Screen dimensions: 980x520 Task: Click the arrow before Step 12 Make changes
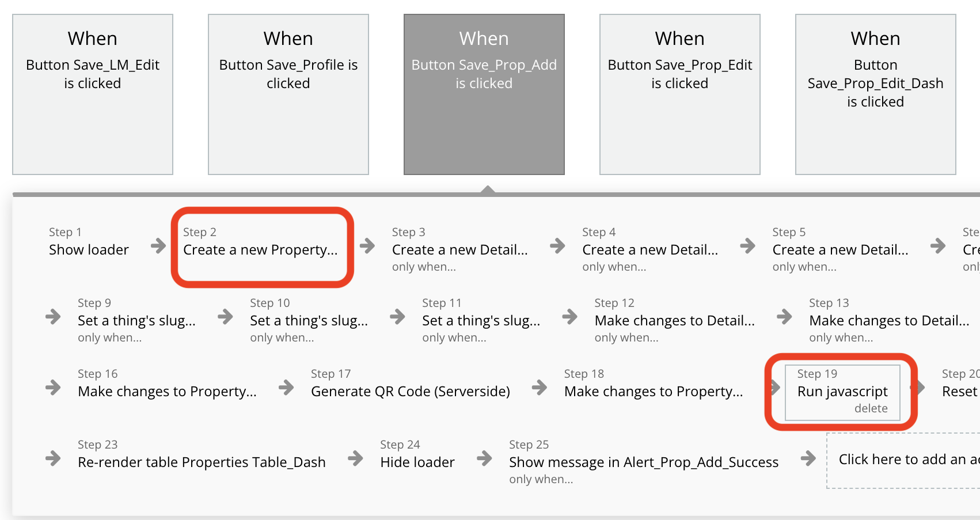569,316
